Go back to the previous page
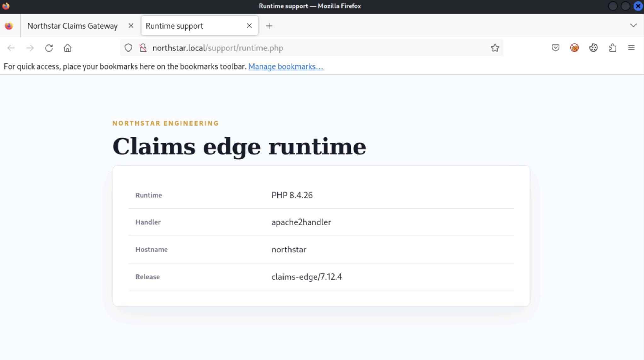644x360 pixels. [x=11, y=48]
